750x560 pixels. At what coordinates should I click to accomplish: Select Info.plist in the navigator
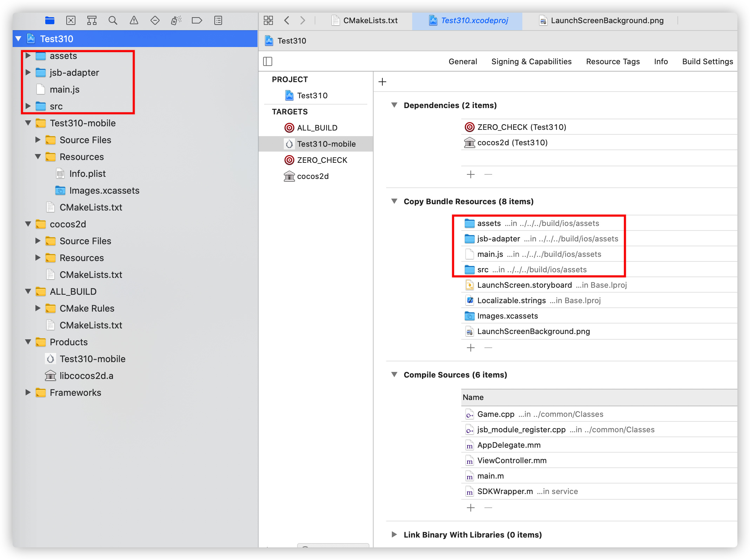(87, 174)
